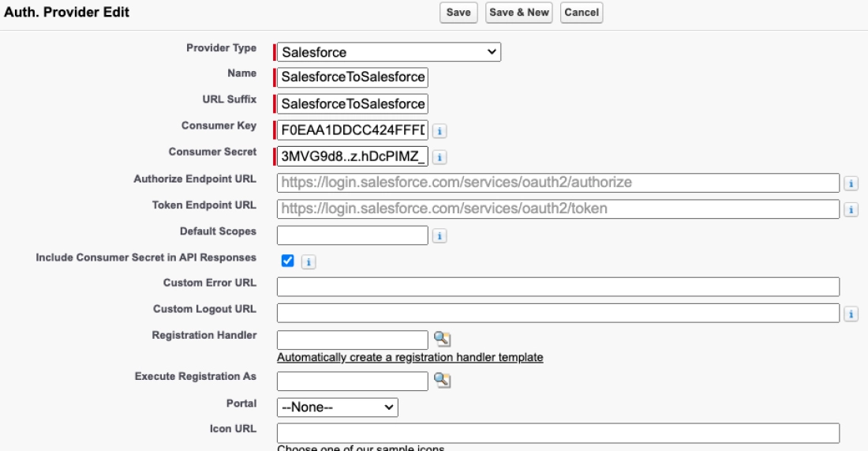Click the Consumer Key info icon
The height and width of the screenshot is (451, 868).
tap(440, 131)
